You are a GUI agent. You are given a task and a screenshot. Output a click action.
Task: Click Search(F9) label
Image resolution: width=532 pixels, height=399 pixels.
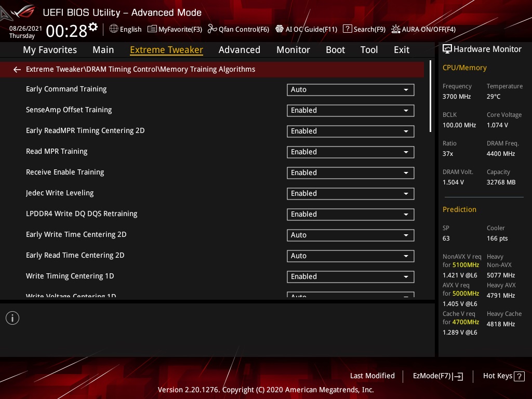[369, 30]
